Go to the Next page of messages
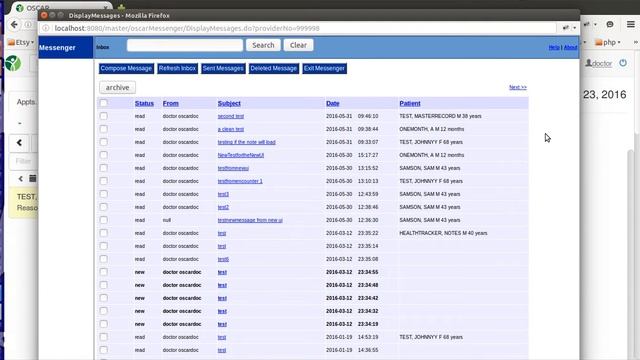The image size is (640, 360). tap(518, 87)
